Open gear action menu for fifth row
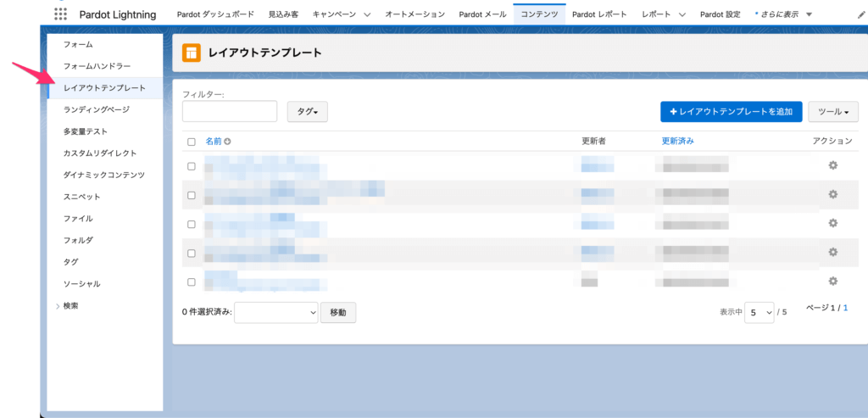868x418 pixels. (x=832, y=281)
